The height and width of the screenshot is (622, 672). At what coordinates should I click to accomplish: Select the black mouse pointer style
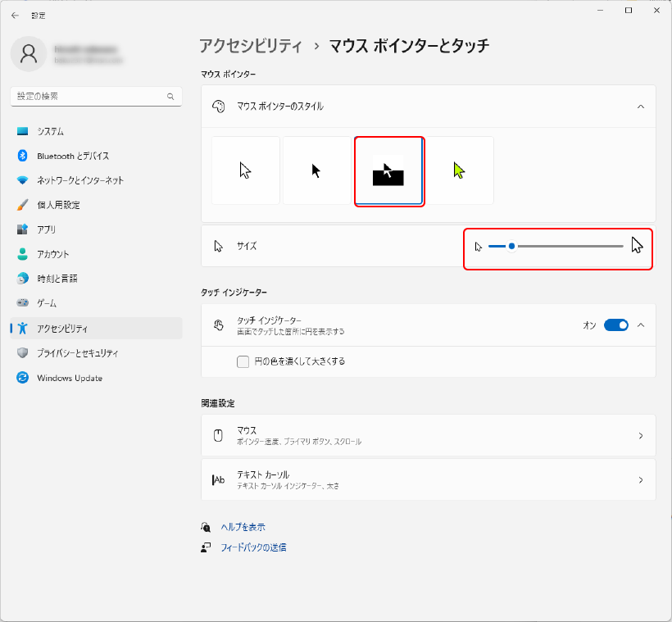[316, 170]
